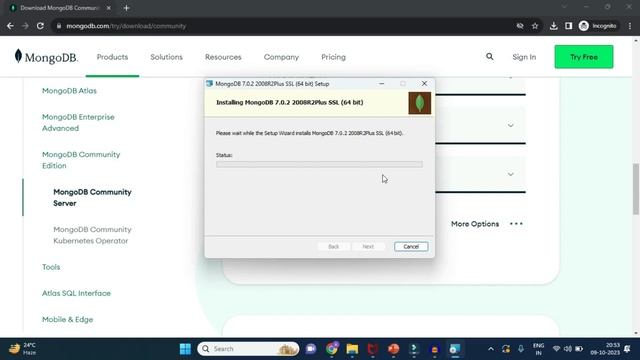Select MongoDB Community Server in sidebar

point(92,198)
